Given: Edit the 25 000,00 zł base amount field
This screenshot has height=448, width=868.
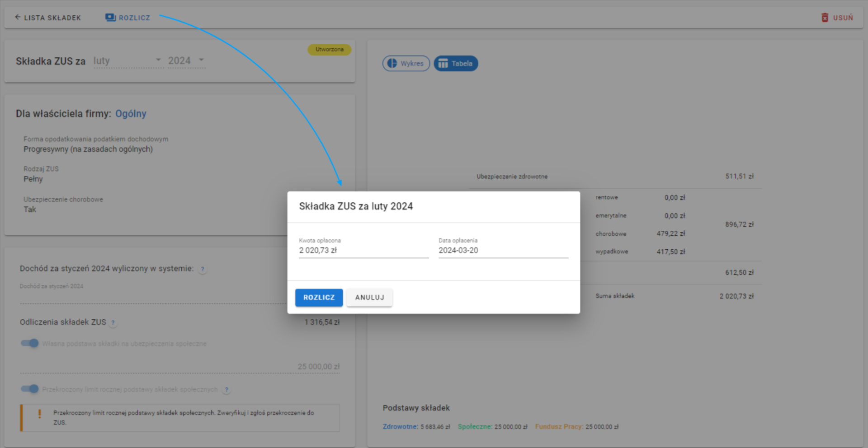Looking at the screenshot, I should [180, 367].
